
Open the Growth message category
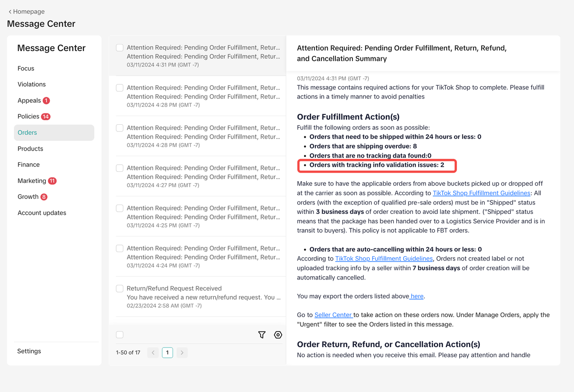click(x=28, y=197)
